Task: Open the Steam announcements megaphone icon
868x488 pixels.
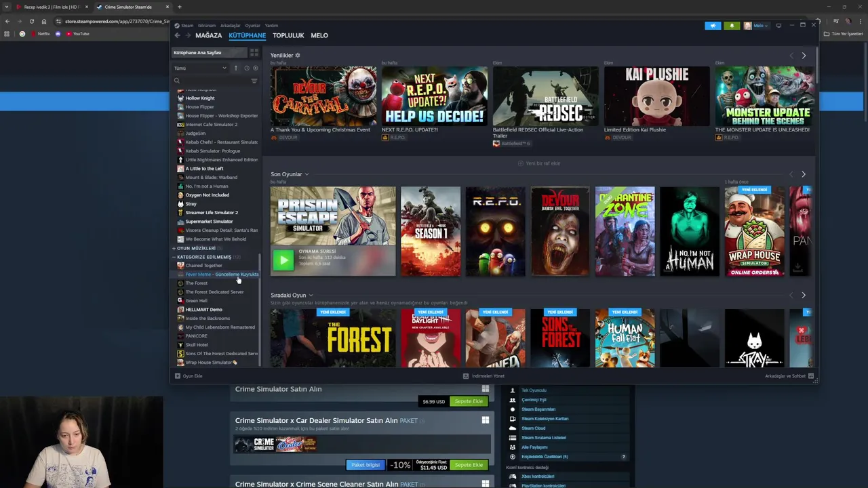Action: [x=713, y=26]
